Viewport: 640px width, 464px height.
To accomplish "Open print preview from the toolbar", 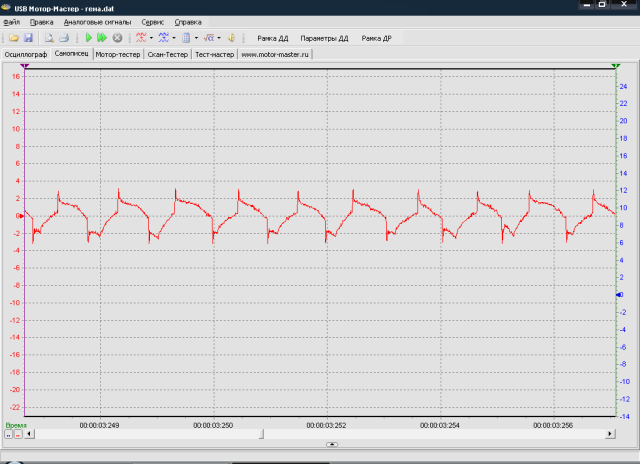I will click(49, 38).
